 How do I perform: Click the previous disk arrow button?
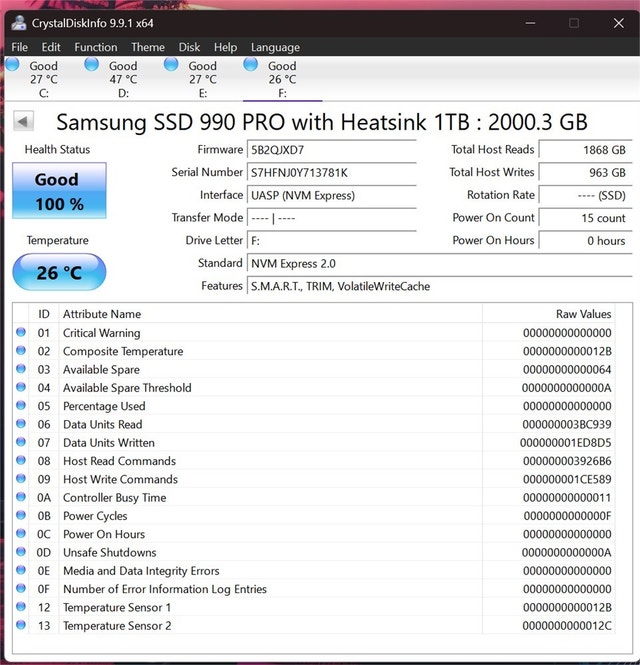pos(23,122)
